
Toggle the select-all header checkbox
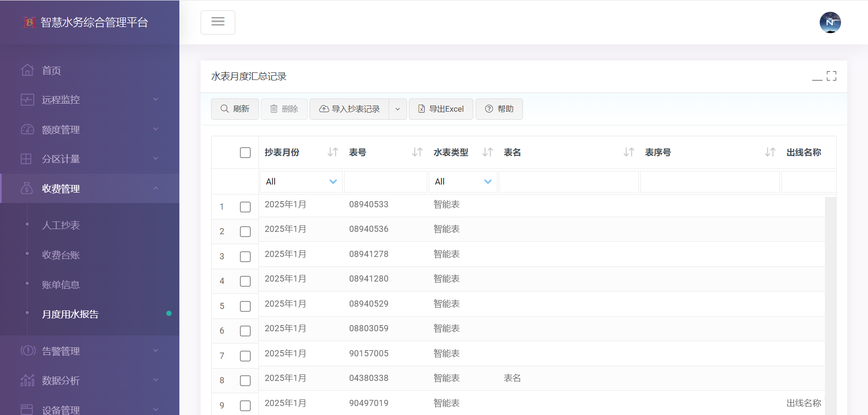pos(245,152)
